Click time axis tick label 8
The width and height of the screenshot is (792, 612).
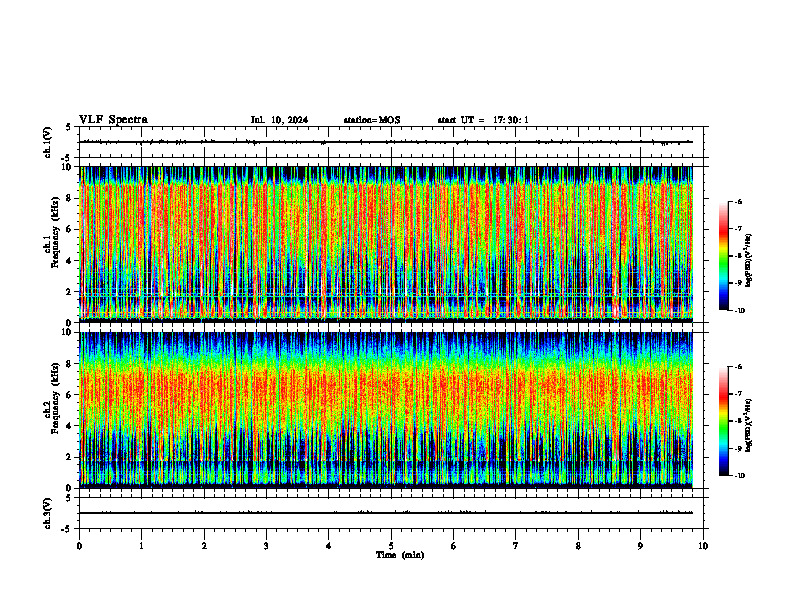click(x=578, y=546)
